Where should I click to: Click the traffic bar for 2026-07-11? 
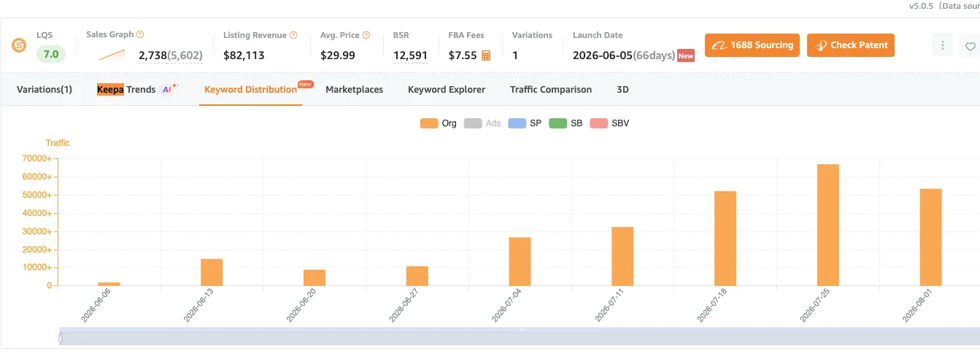click(622, 256)
